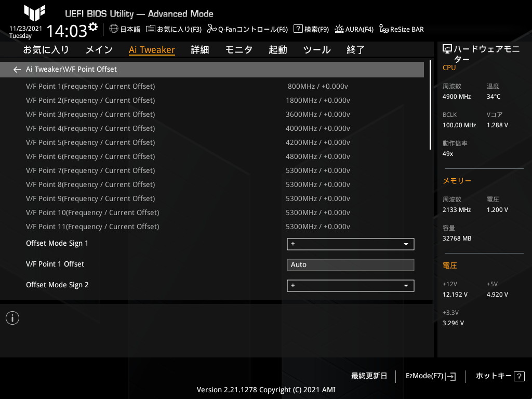The height and width of the screenshot is (399, 532).
Task: Click the Offset Mode Sign 2 label
Action: click(x=57, y=285)
